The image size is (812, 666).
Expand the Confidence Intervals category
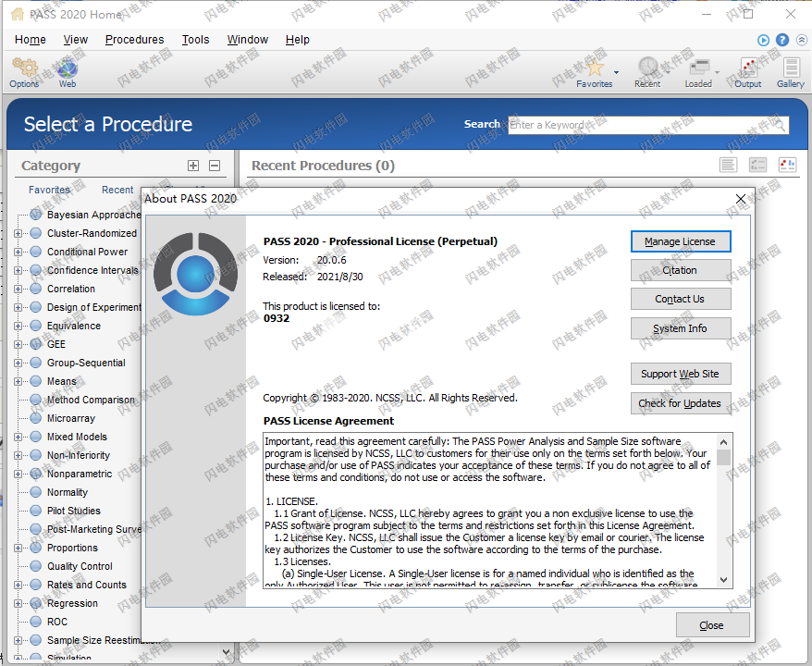point(18,270)
